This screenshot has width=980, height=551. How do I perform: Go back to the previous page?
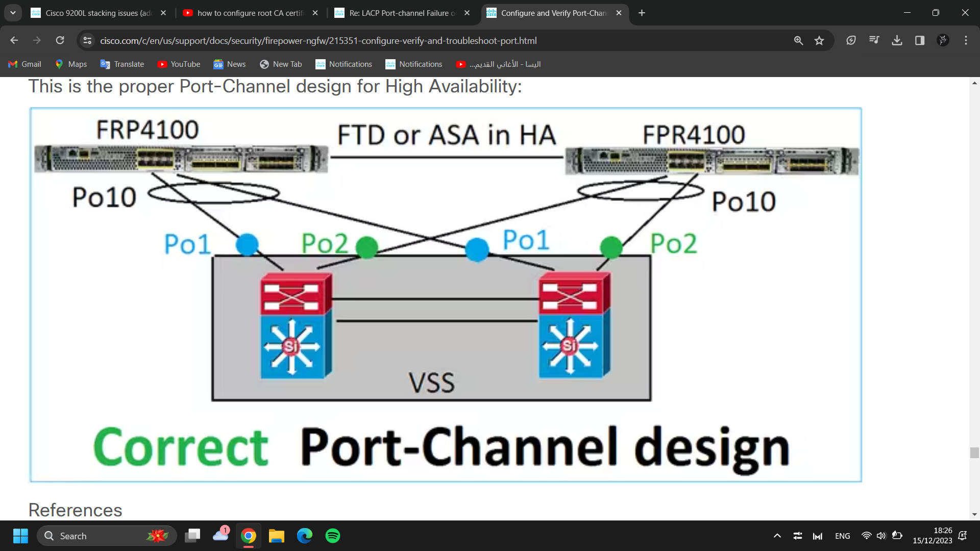click(14, 40)
